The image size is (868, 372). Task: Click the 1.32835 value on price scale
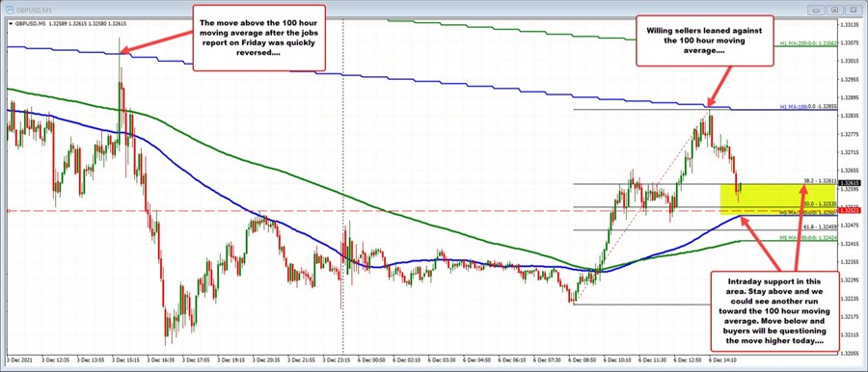851,116
